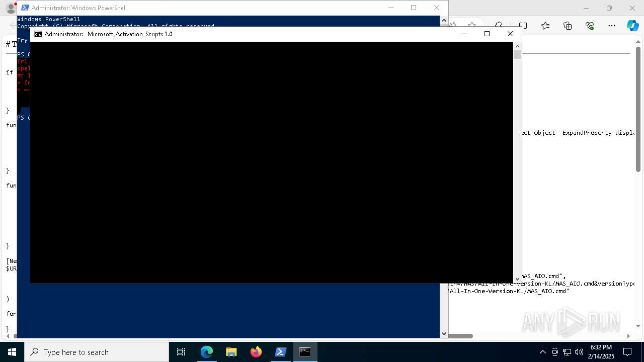Switch to PowerShell taskbar icon
The width and height of the screenshot is (644, 362).
click(x=281, y=352)
